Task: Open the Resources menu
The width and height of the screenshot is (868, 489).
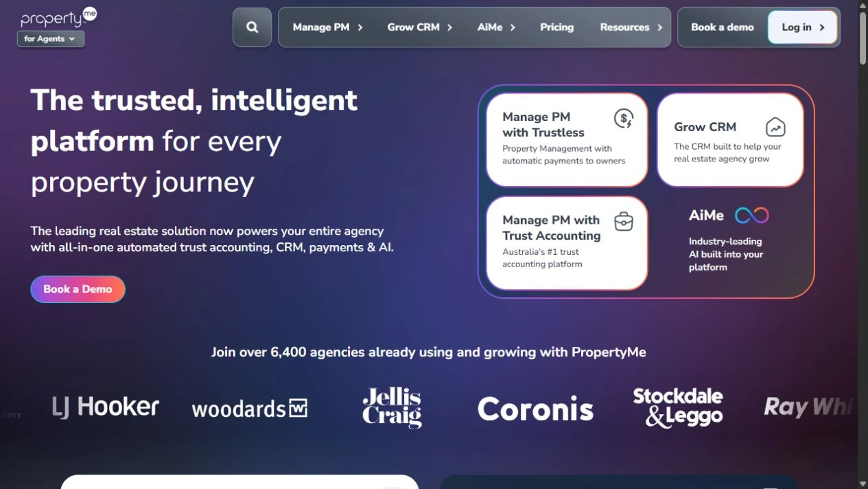Action: [x=631, y=27]
